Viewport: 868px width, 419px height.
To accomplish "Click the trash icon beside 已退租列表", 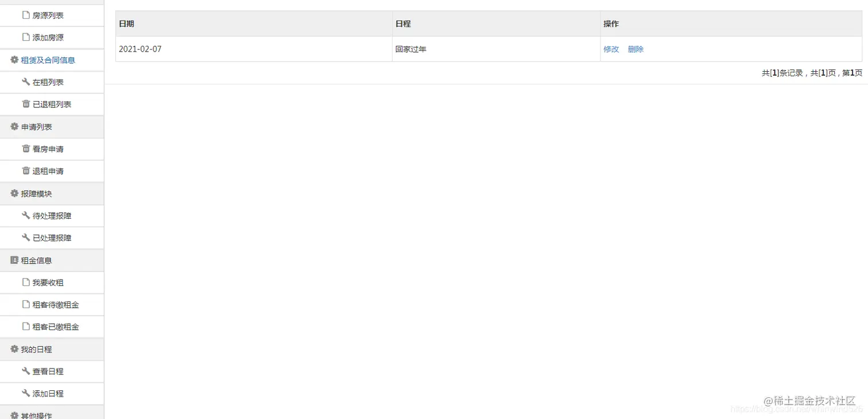I will coord(25,104).
